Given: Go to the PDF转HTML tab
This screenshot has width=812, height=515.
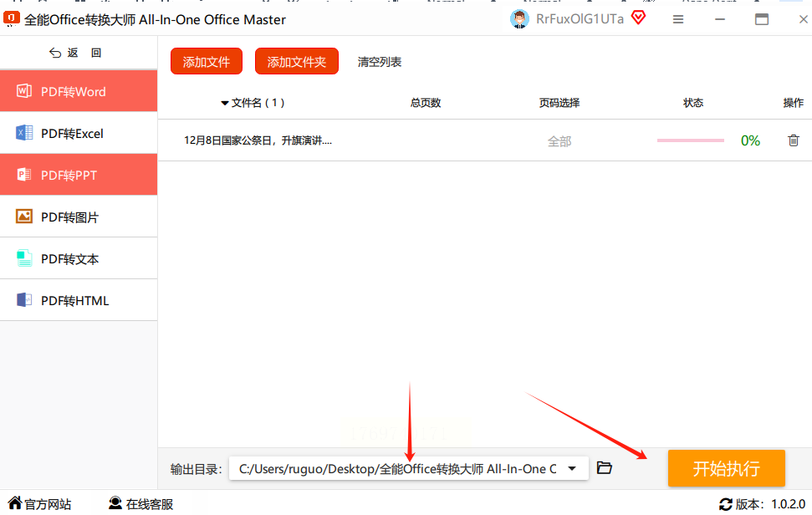Looking at the screenshot, I should (79, 300).
